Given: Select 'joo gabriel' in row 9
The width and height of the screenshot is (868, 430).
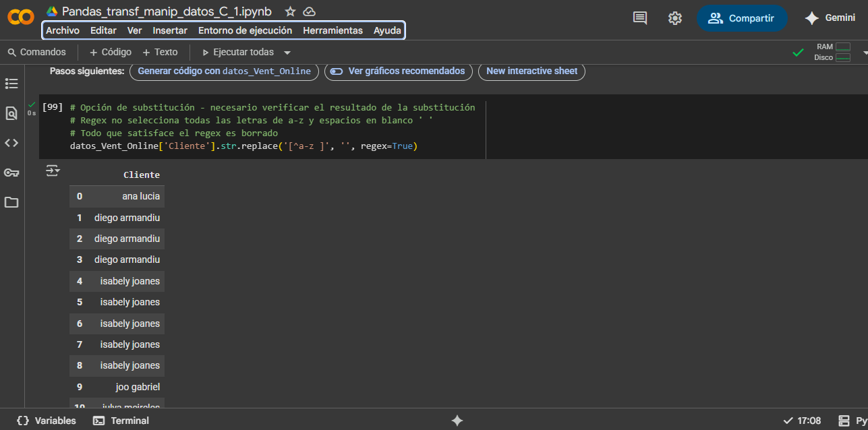Looking at the screenshot, I should point(138,387).
